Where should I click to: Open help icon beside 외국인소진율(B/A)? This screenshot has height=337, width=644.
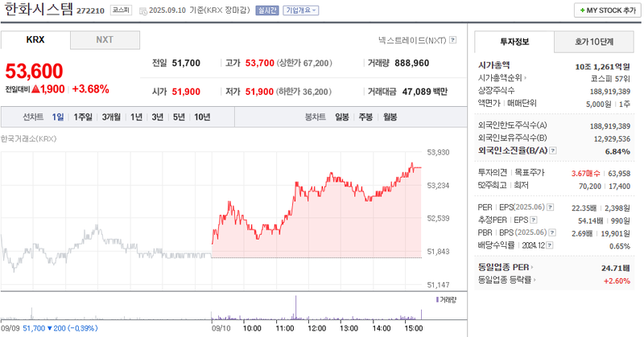(553, 150)
